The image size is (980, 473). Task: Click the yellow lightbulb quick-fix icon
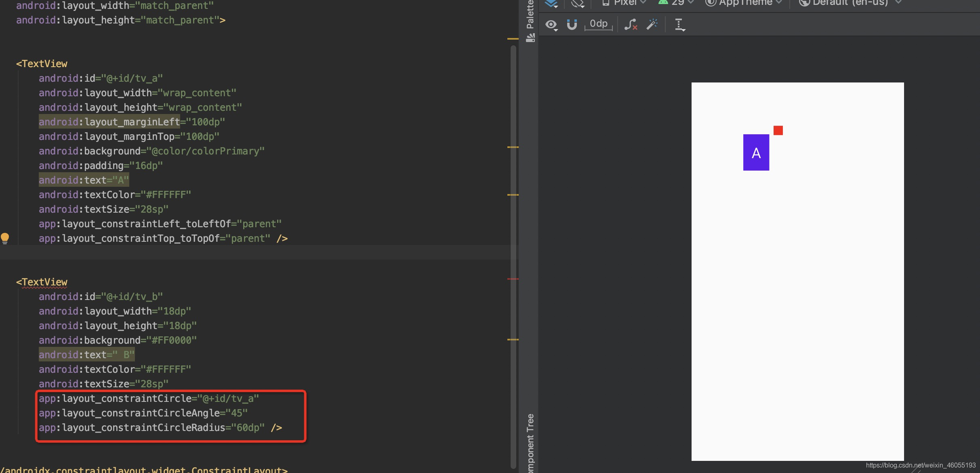(5, 238)
